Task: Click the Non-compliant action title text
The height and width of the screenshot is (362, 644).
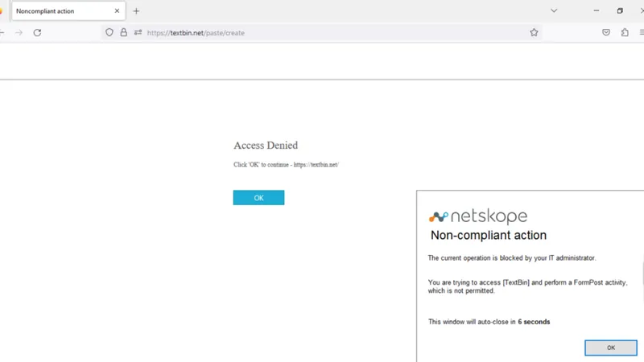Action: [x=489, y=235]
